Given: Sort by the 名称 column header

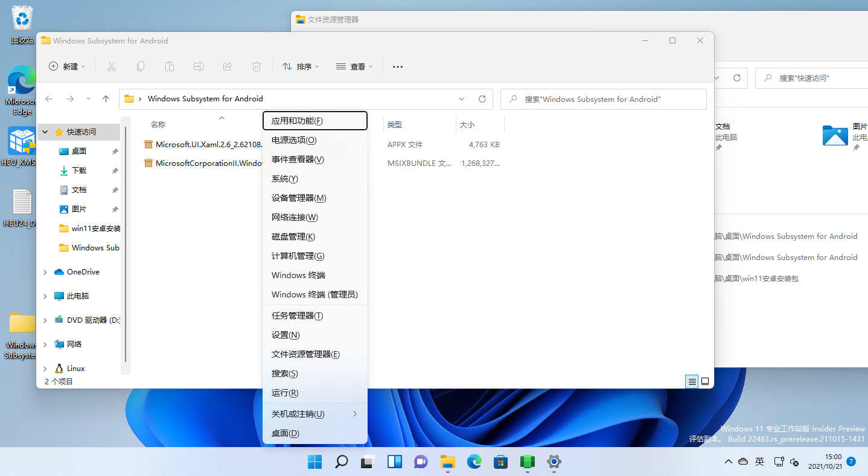Looking at the screenshot, I should (x=158, y=124).
